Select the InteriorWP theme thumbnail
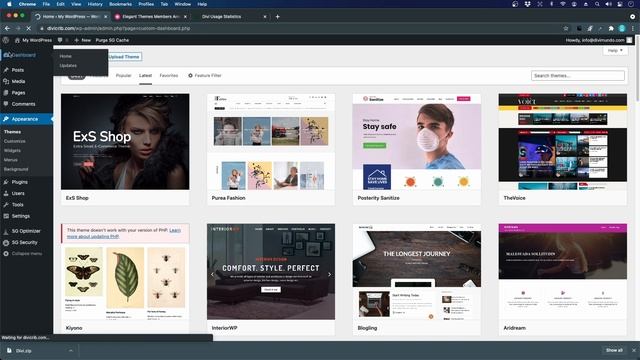 point(271,271)
